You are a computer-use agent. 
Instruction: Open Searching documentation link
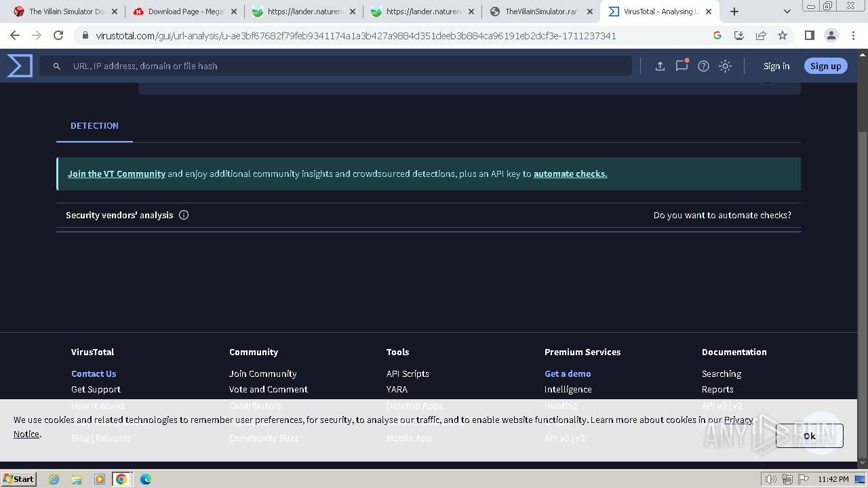click(x=722, y=373)
